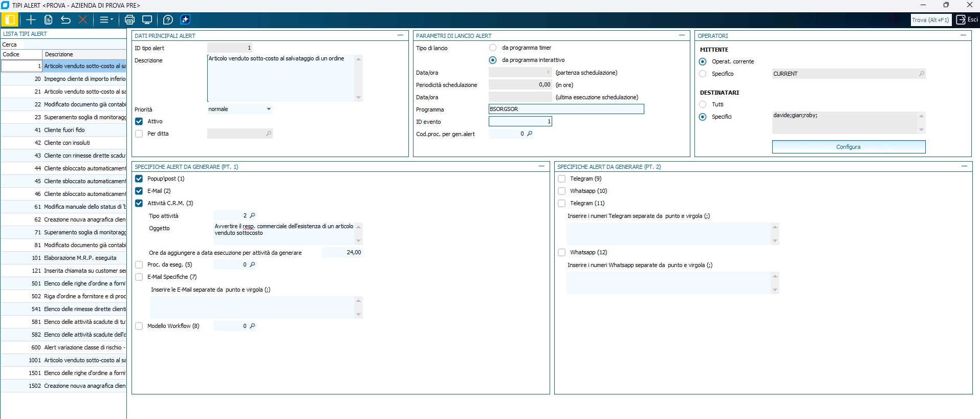Screen dimensions: 980x419
Task: Click the Esci exit button
Action: point(967,20)
